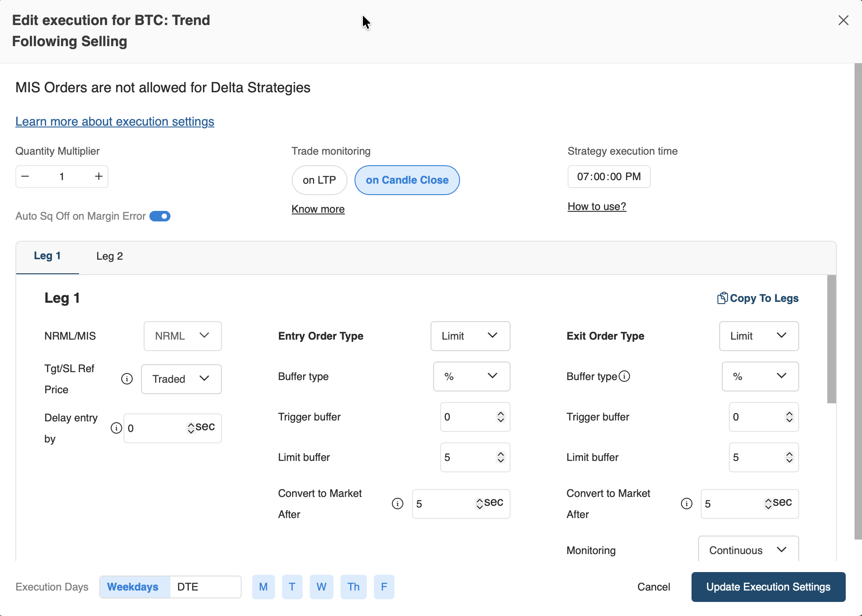Image resolution: width=862 pixels, height=616 pixels.
Task: Decrease Quantity Multiplier with minus icon
Action: [25, 176]
